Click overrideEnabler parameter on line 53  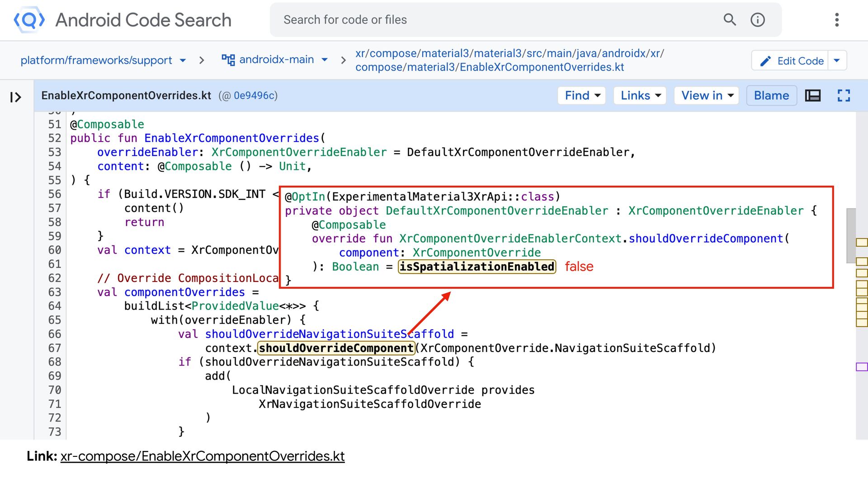pos(147,152)
